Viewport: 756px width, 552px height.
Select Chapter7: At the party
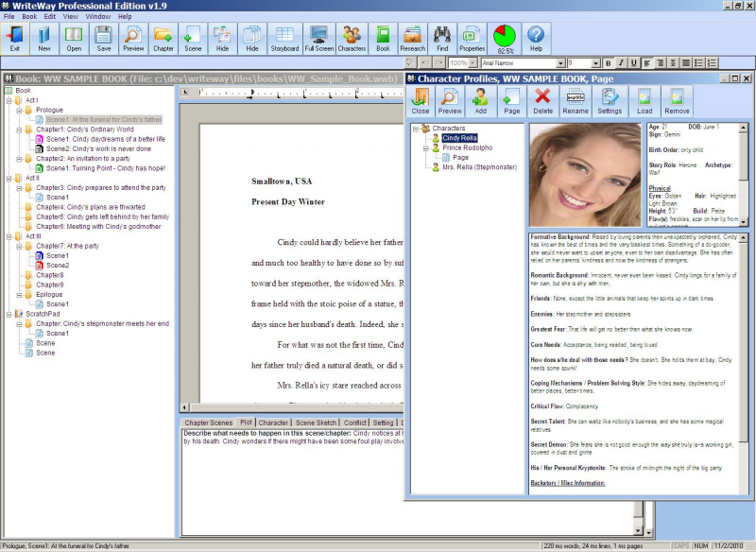pos(67,246)
